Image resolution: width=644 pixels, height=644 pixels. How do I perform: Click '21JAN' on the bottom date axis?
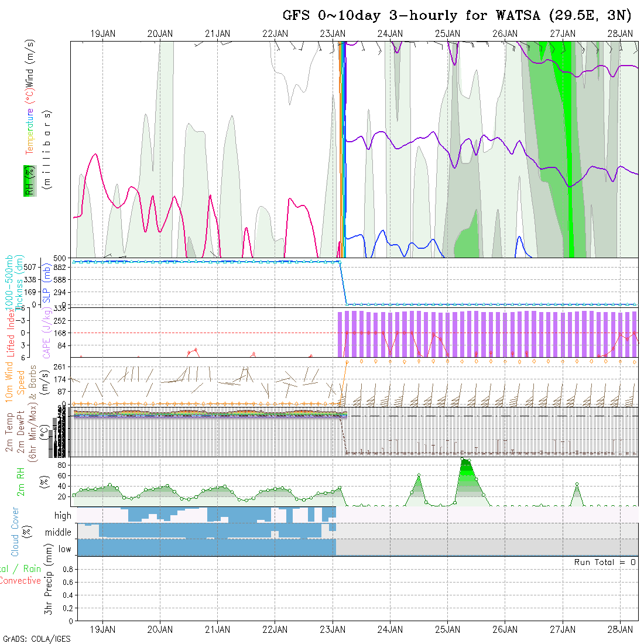click(218, 629)
